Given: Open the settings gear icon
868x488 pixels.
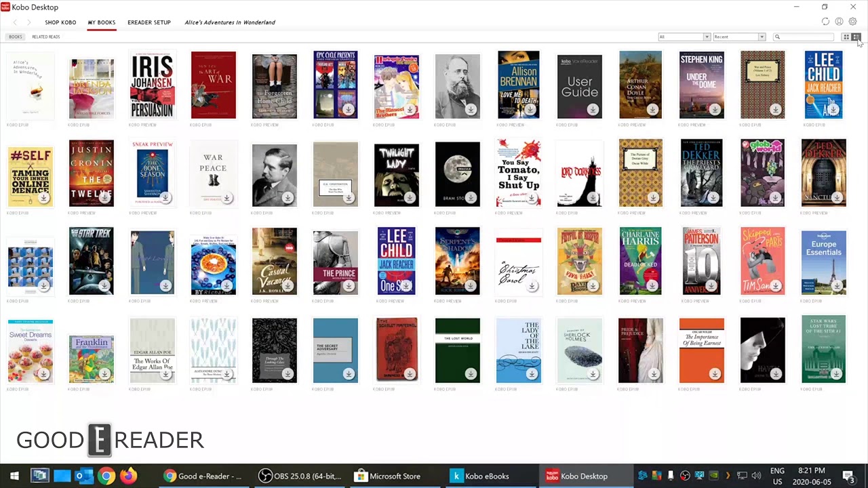Looking at the screenshot, I should (852, 22).
